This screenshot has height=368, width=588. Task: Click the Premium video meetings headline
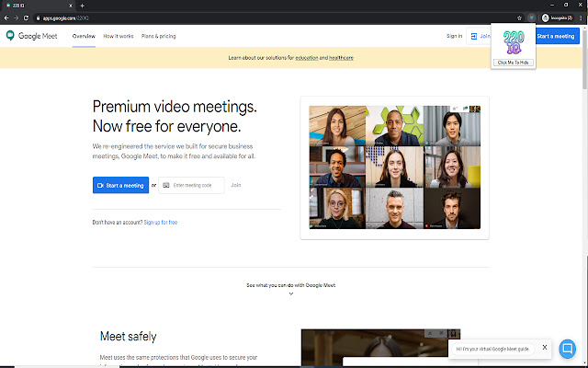click(175, 117)
